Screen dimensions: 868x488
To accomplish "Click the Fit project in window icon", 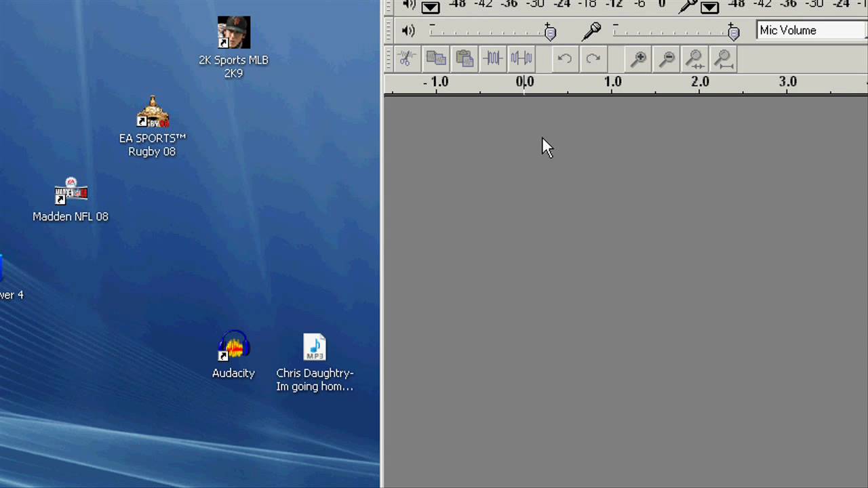I will point(724,59).
